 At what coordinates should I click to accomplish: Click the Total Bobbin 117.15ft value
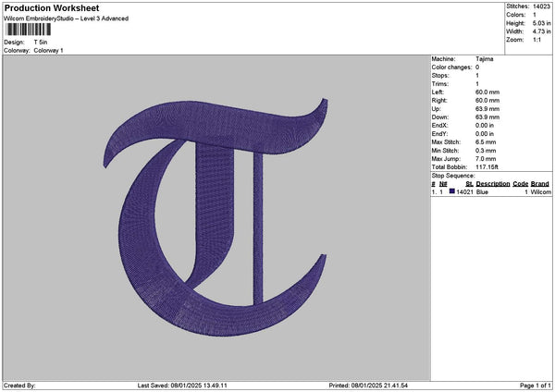point(488,166)
